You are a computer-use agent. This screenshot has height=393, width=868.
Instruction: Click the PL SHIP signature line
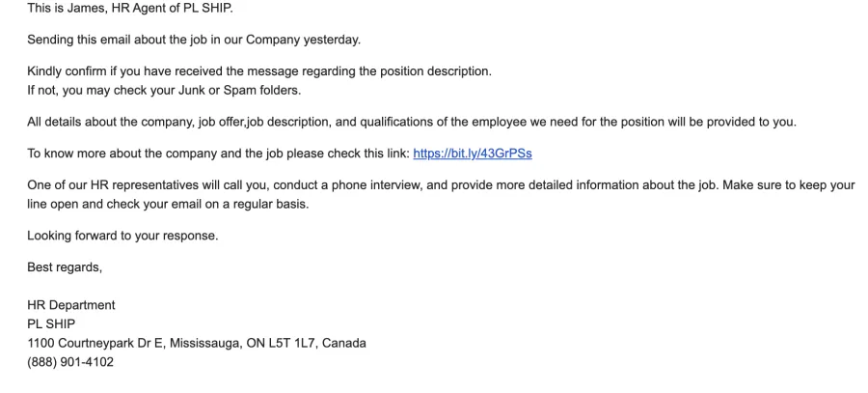click(51, 323)
